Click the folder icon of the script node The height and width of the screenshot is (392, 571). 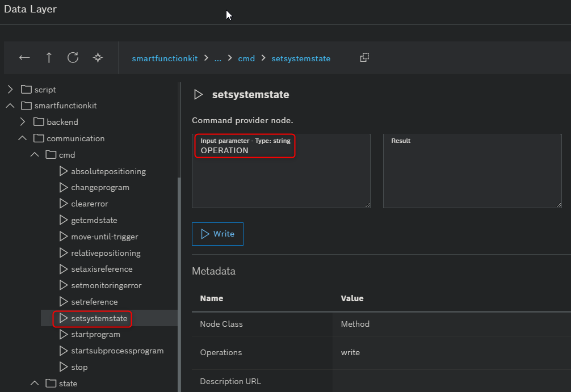pos(26,90)
